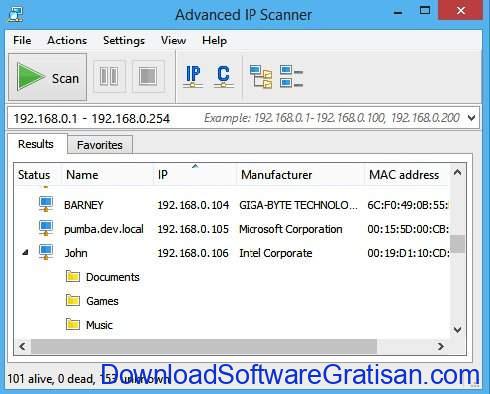
Task: Collapse the John computer tree node
Action: (25, 253)
